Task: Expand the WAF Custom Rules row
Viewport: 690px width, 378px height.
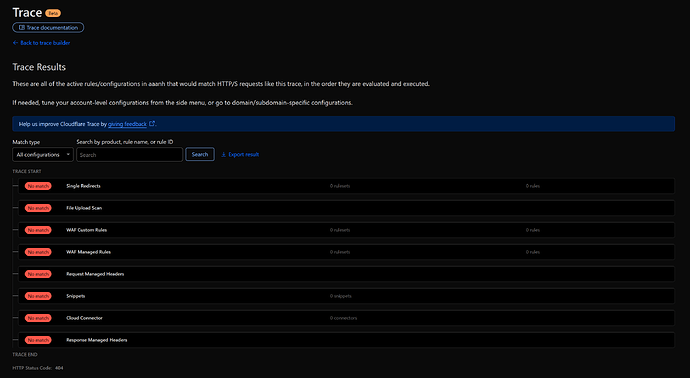Action: pos(346,230)
